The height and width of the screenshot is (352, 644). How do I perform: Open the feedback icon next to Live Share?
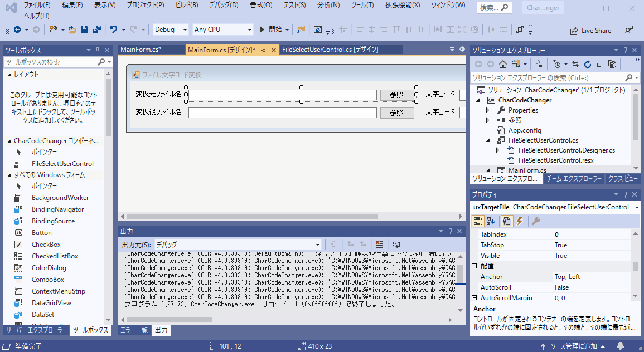(x=628, y=30)
